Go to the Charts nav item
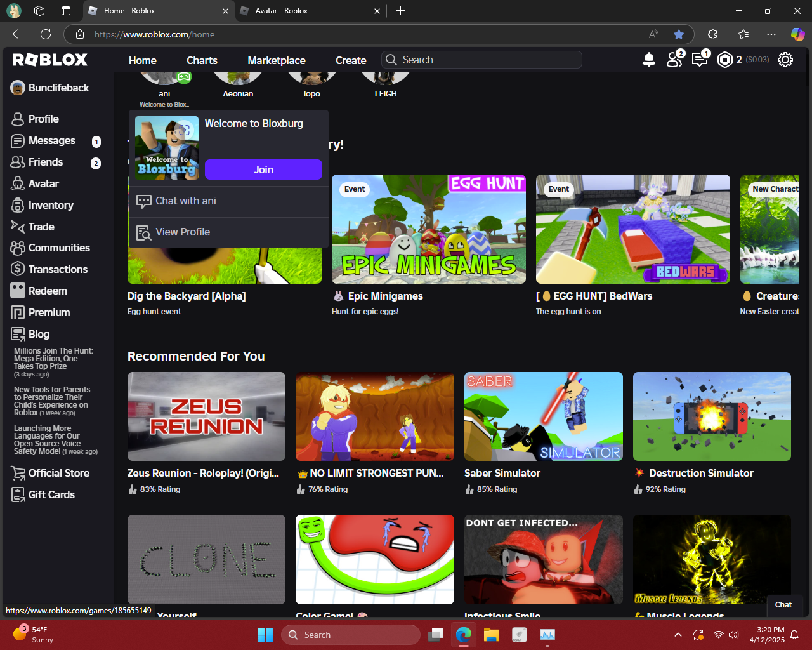 (202, 60)
